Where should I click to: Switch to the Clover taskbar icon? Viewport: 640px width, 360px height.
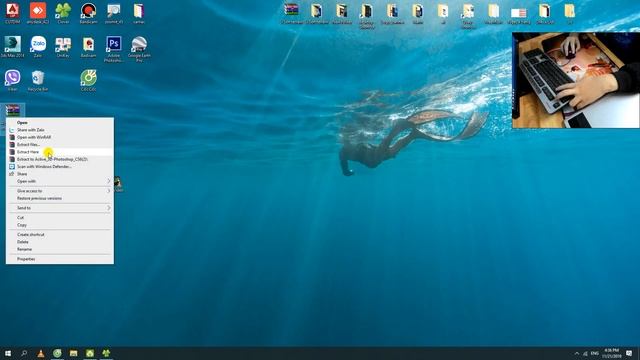tap(106, 353)
